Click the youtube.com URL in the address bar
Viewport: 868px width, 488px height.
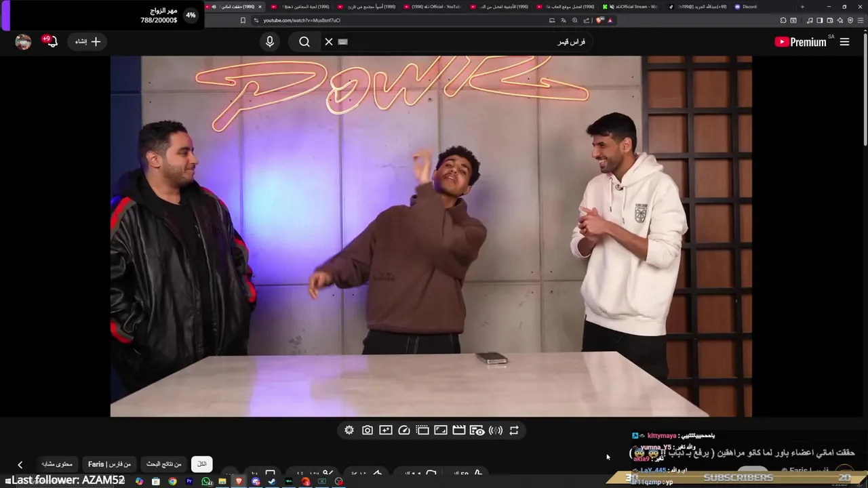(302, 20)
